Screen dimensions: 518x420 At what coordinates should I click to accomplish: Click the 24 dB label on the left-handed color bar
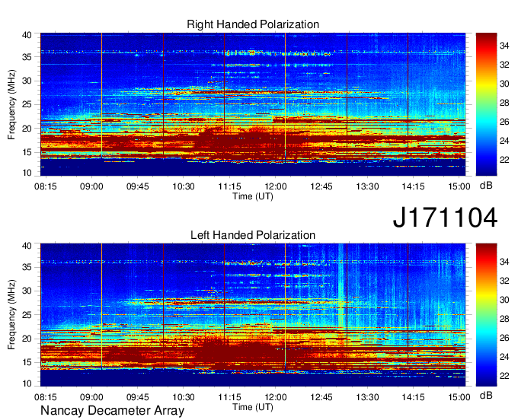[x=504, y=357]
